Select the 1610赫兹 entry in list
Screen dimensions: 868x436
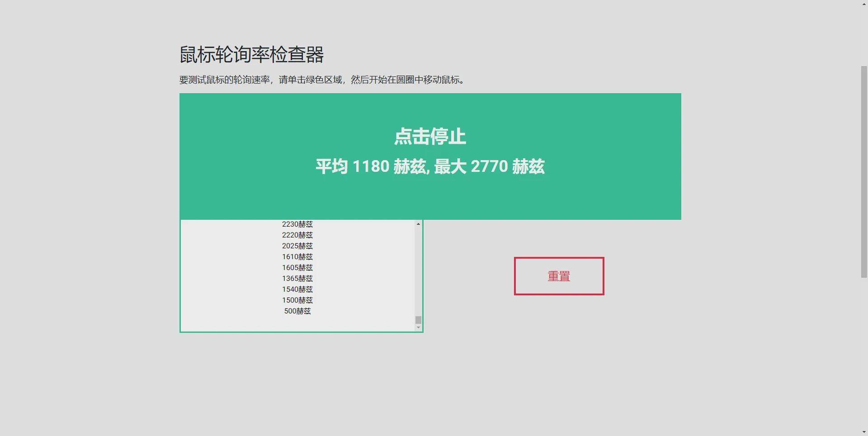pyautogui.click(x=297, y=256)
